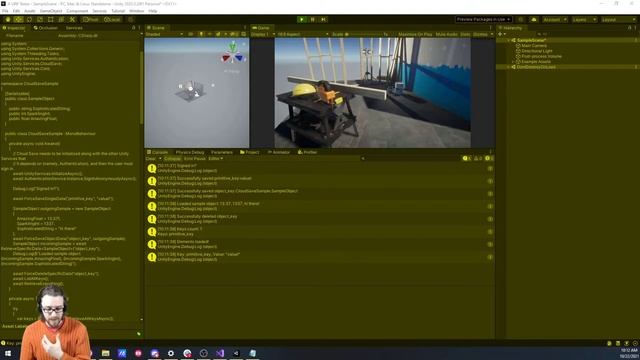Image resolution: width=640 pixels, height=360 pixels.
Task: Open the custom editor tools icon
Action: (72, 20)
